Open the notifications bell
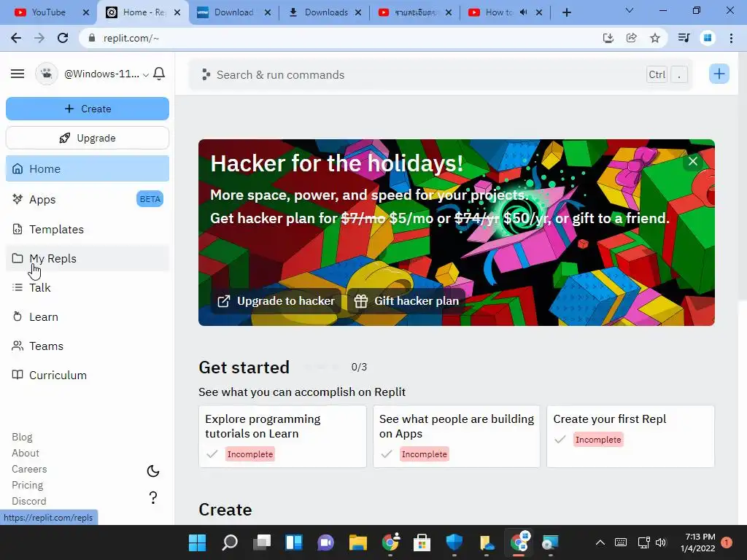Viewport: 747px width, 560px height. (x=159, y=74)
